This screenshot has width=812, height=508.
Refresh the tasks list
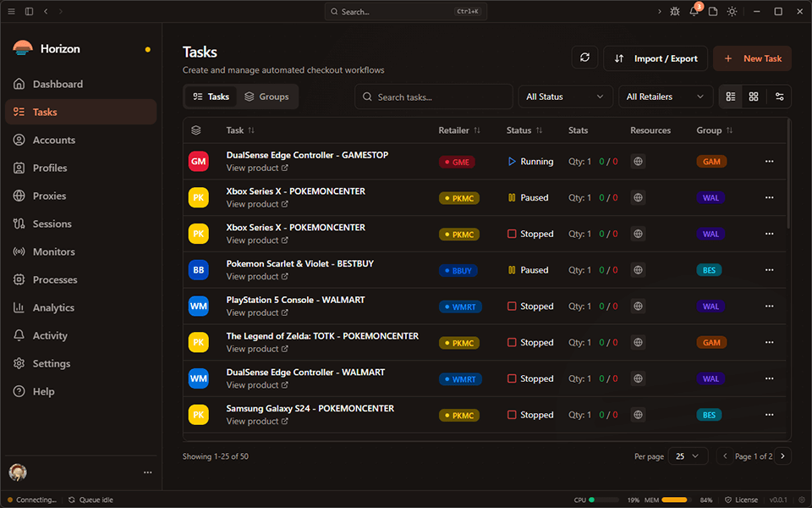584,58
